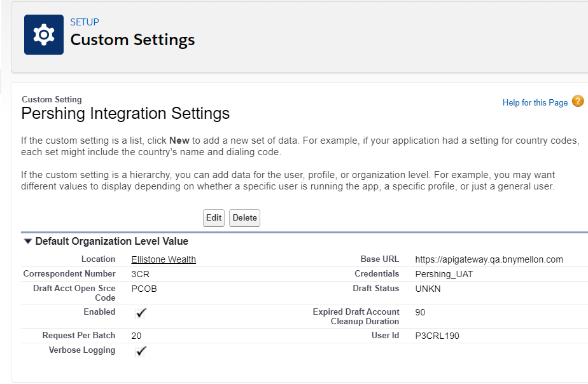Viewport: 588px width, 384px height.
Task: Open the Help for this Page link
Action: click(535, 102)
